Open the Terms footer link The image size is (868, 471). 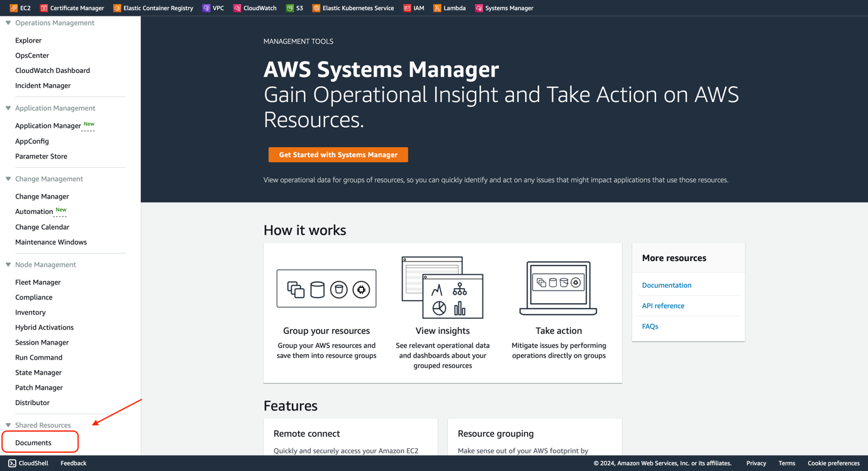pos(787,463)
